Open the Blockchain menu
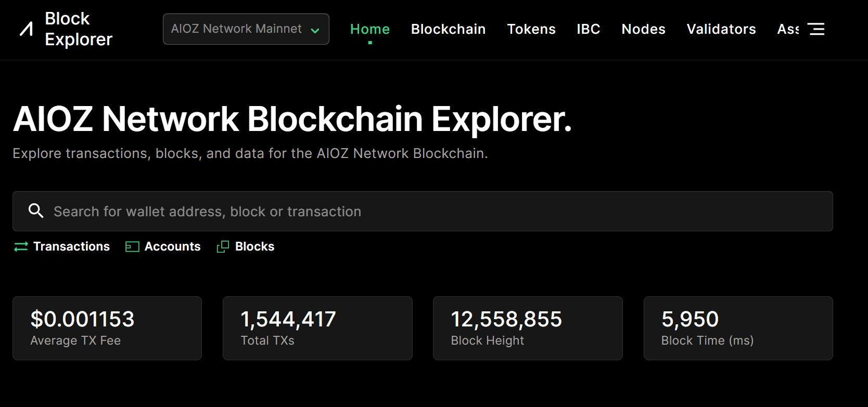 pos(448,29)
